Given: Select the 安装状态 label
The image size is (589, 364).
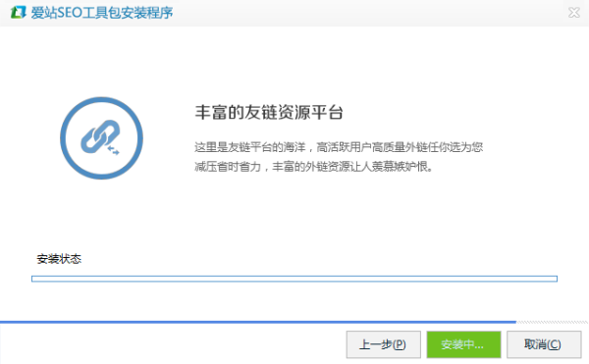Looking at the screenshot, I should coord(59,259).
